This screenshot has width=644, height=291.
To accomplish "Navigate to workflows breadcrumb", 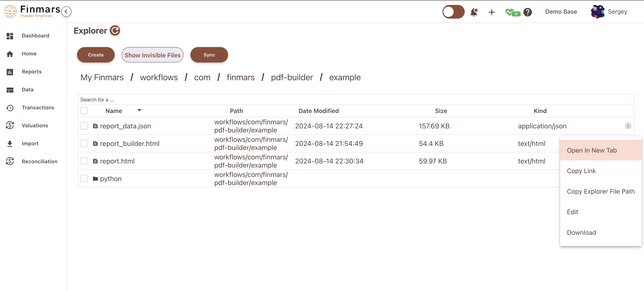I will [159, 77].
